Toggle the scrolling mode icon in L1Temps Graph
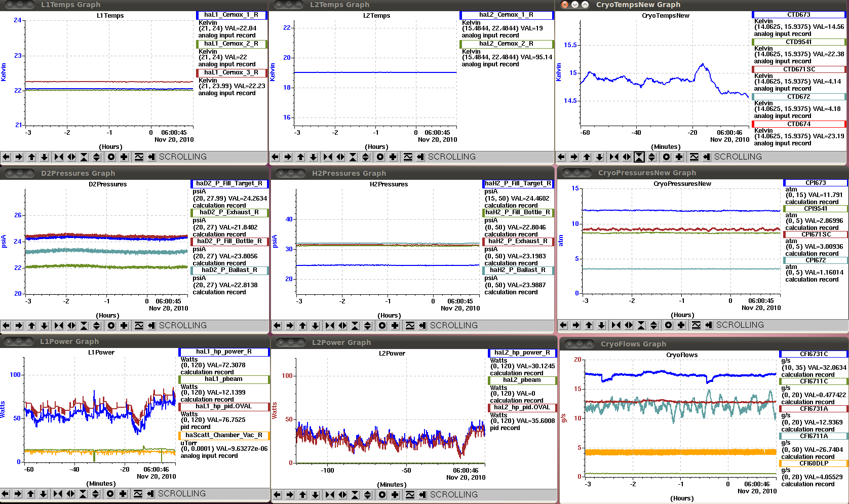The height and width of the screenshot is (504, 849). click(151, 157)
